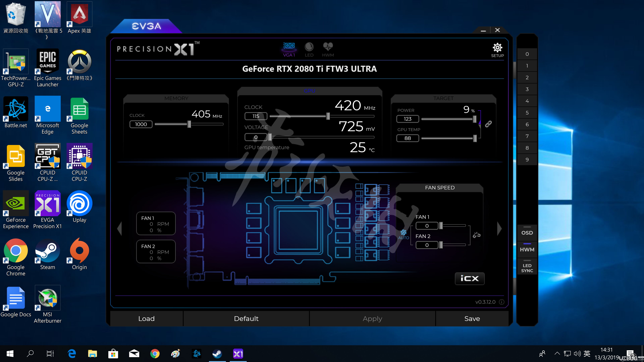Select profile slot 2
Viewport: 644px width, 362px height.
coord(527,77)
